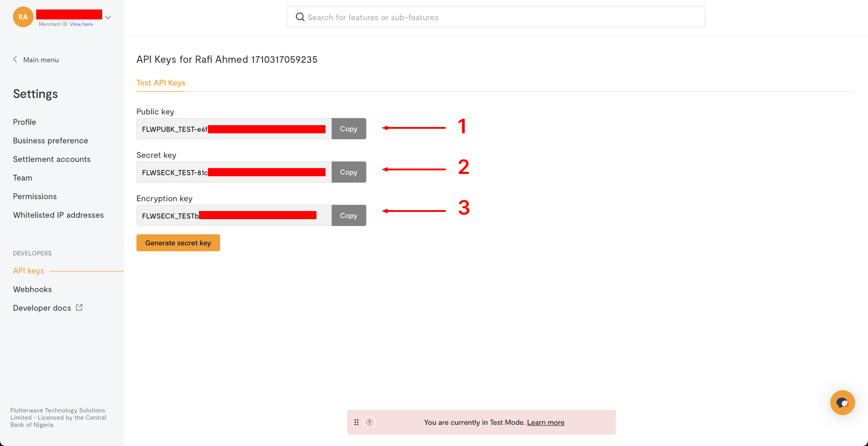Click the external link icon beside Developer docs
Image resolution: width=868 pixels, height=446 pixels.
click(80, 308)
